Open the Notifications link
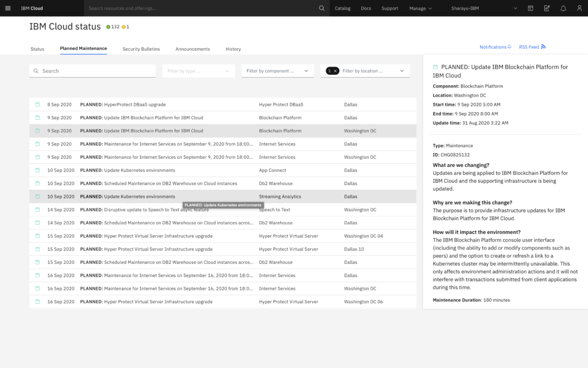 496,47
